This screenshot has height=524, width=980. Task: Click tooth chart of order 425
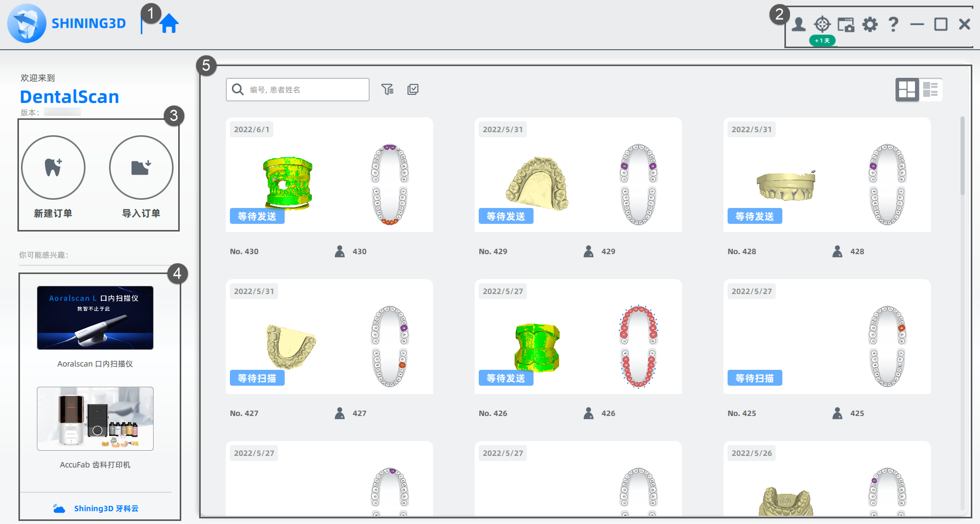[x=887, y=346]
